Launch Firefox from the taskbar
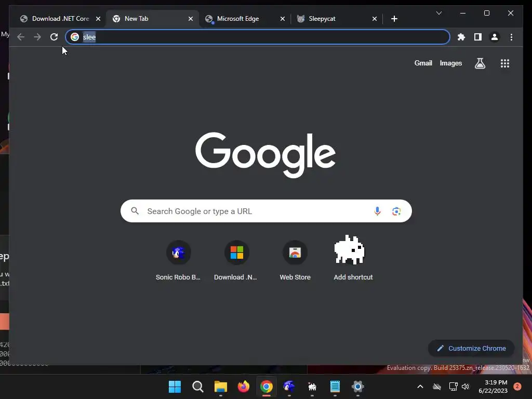Viewport: 532px width, 399px height. pyautogui.click(x=243, y=387)
